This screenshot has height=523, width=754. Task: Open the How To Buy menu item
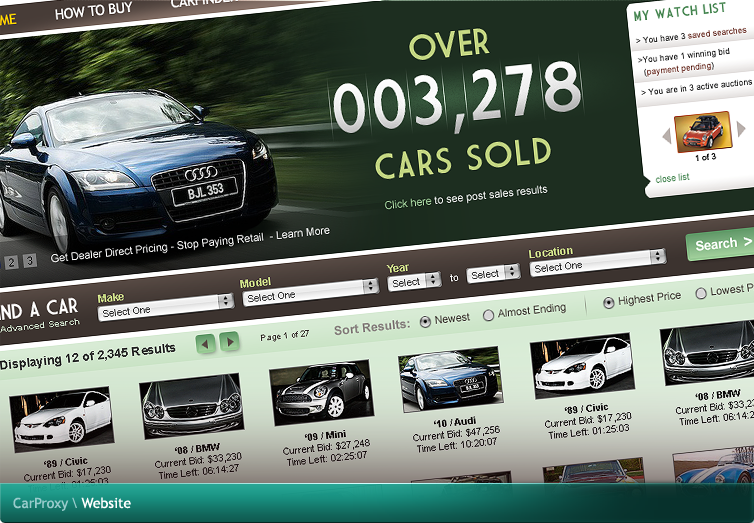point(93,11)
